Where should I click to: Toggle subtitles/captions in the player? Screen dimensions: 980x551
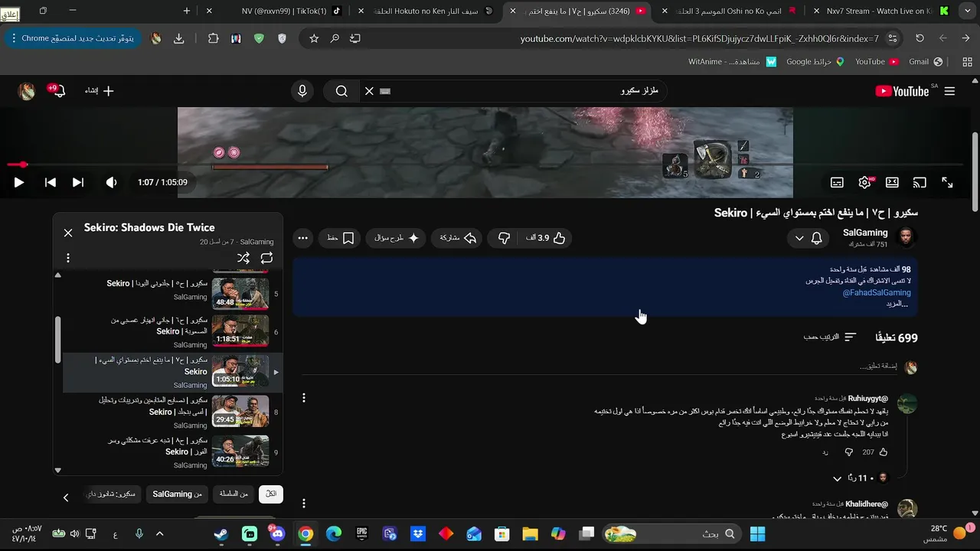click(837, 182)
